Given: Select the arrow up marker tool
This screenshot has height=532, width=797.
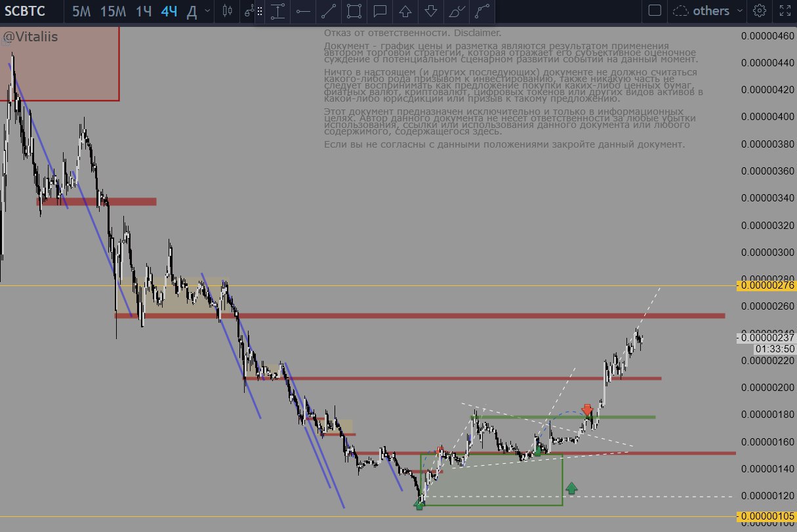Looking at the screenshot, I should 405,11.
